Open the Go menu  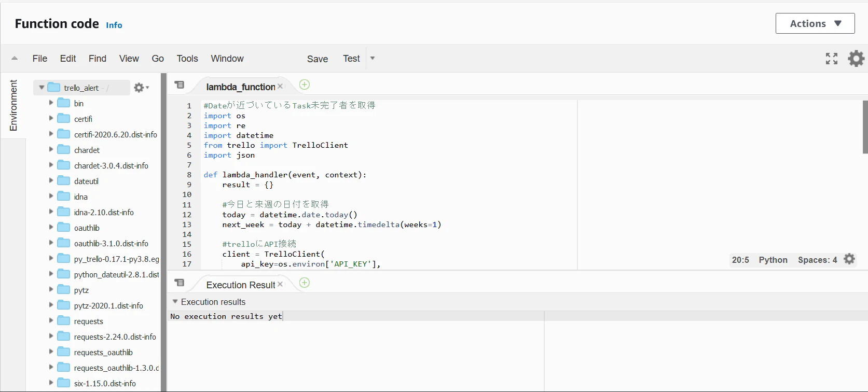[158, 59]
